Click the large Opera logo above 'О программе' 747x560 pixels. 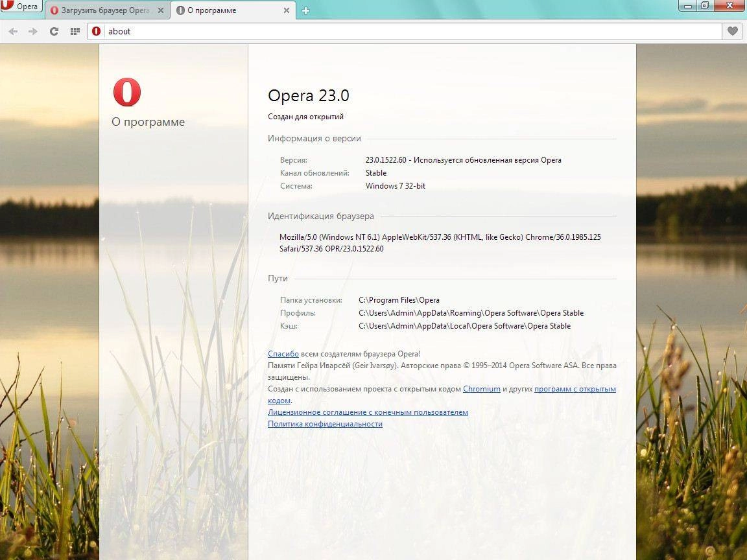coord(126,93)
